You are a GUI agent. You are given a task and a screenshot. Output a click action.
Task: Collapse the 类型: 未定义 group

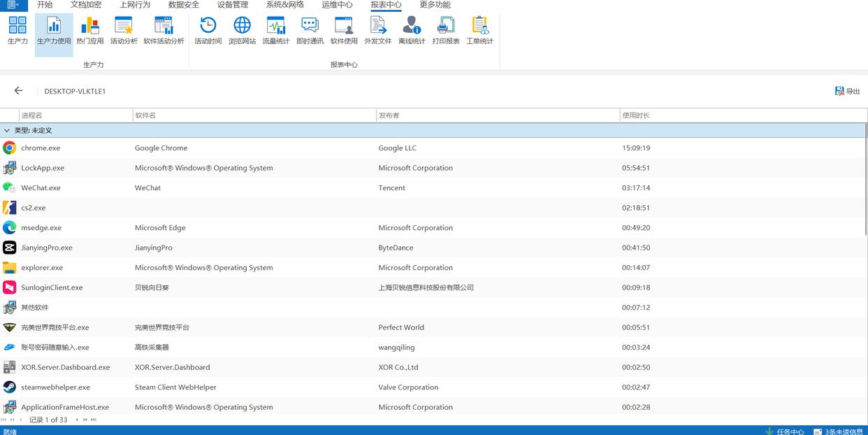pyautogui.click(x=7, y=131)
